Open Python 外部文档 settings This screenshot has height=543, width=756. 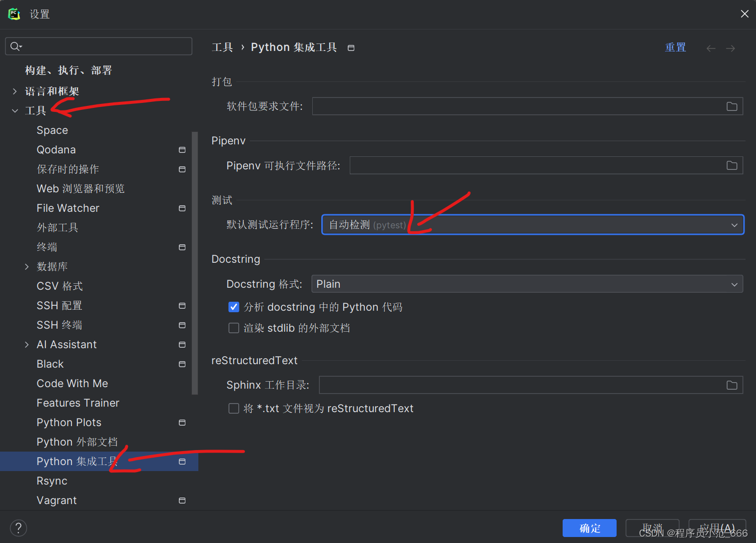(77, 442)
